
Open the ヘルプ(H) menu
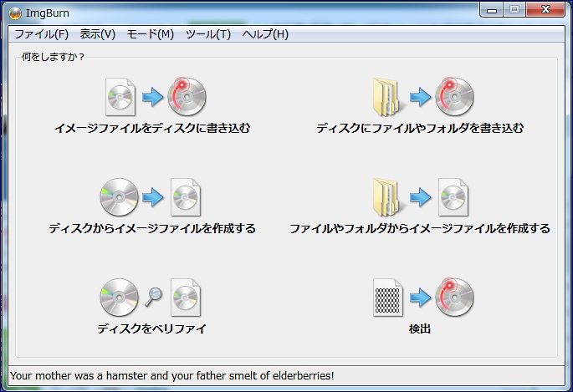pyautogui.click(x=265, y=34)
